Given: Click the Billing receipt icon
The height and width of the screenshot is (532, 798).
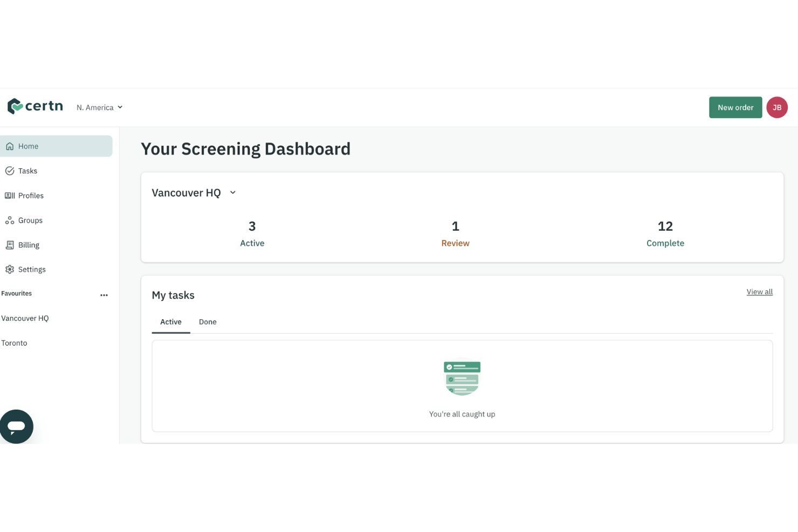Looking at the screenshot, I should (10, 245).
